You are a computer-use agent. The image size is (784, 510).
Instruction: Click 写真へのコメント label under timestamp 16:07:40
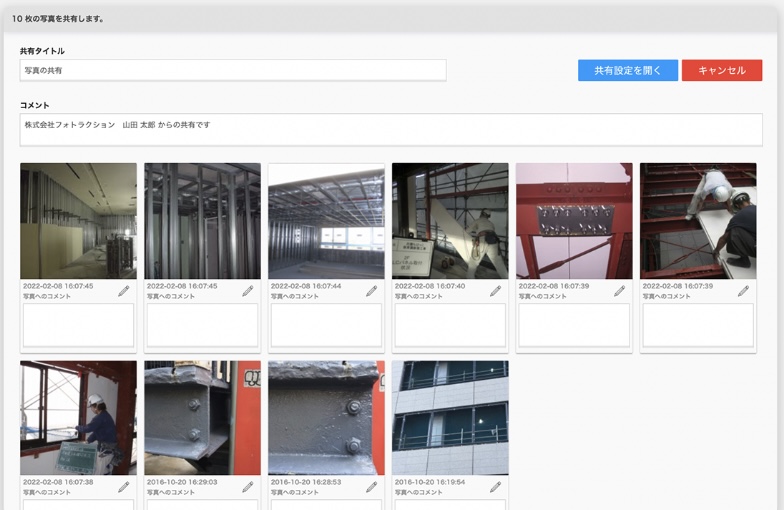pyautogui.click(x=418, y=296)
